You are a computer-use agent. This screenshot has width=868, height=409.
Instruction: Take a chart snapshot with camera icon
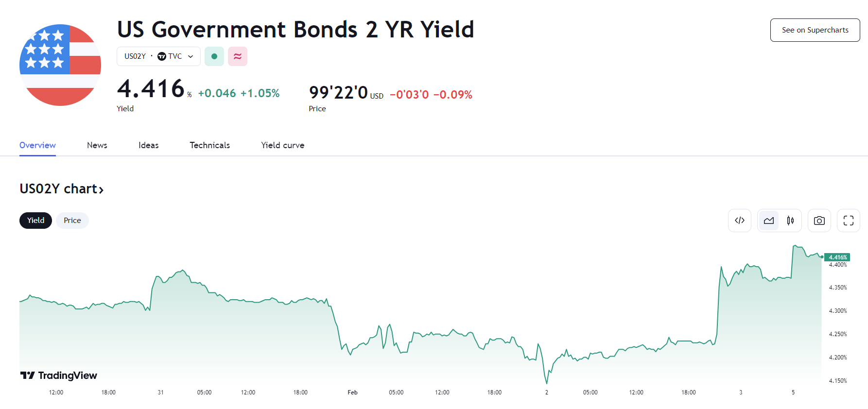pos(819,221)
